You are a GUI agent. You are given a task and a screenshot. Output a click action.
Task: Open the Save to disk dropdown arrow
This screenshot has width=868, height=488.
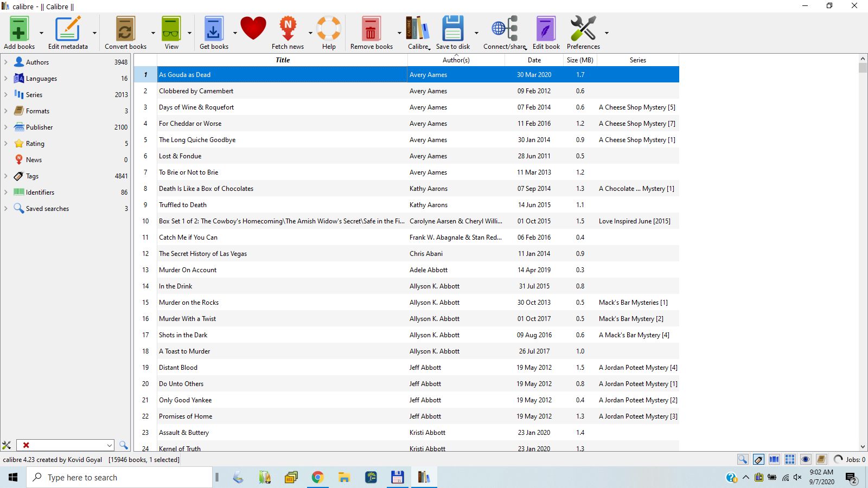(476, 33)
